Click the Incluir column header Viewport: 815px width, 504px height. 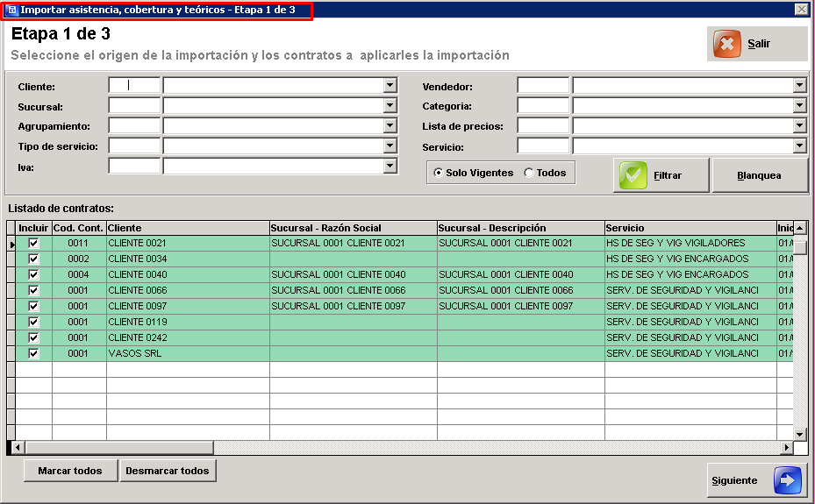point(34,228)
